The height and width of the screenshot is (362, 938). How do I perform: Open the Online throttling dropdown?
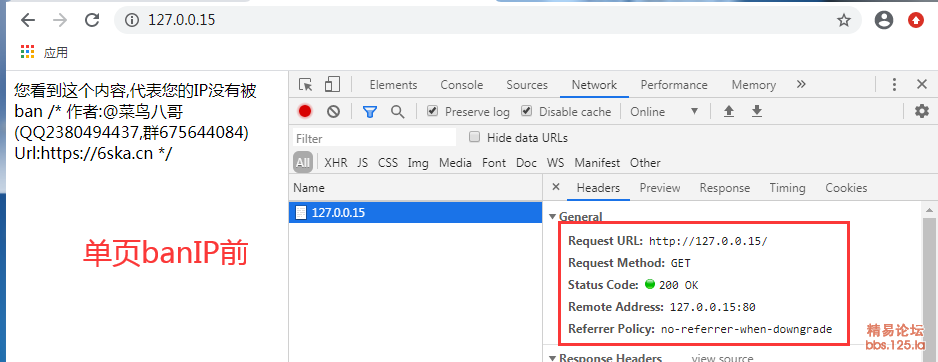pyautogui.click(x=664, y=112)
